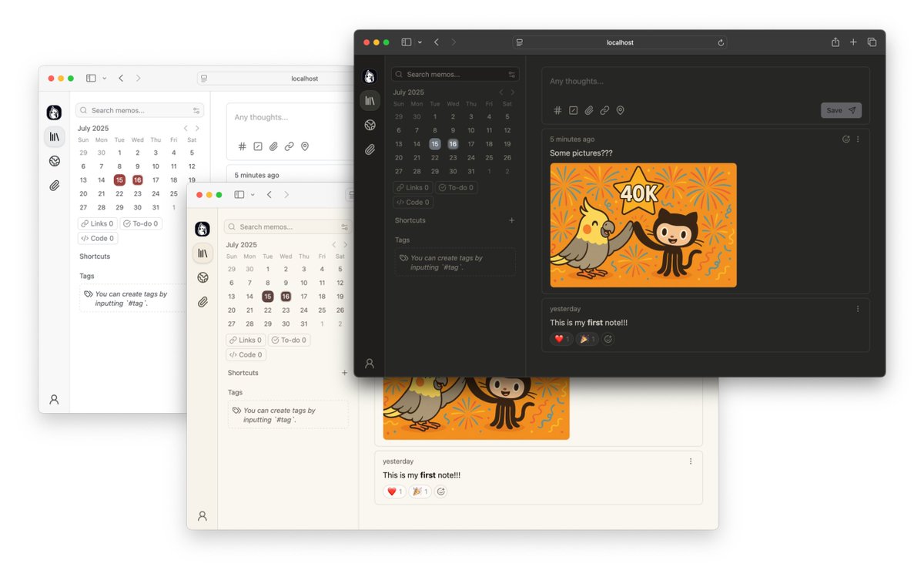Focus Search memos field in beige window
Screen dimensions: 924x577
click(x=288, y=227)
